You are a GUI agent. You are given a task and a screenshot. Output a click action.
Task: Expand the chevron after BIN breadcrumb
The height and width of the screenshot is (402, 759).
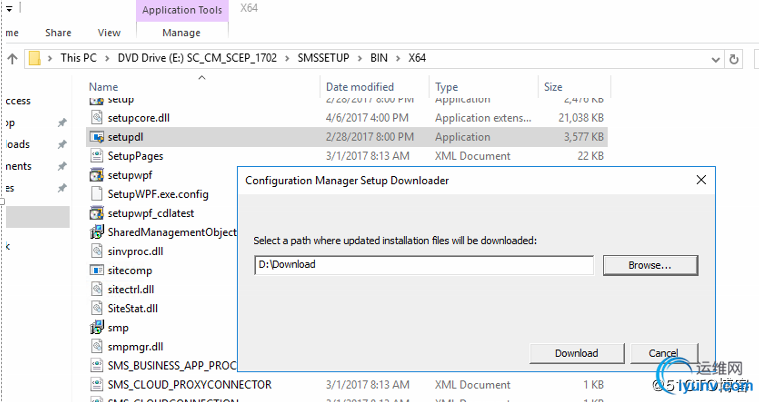(x=398, y=59)
